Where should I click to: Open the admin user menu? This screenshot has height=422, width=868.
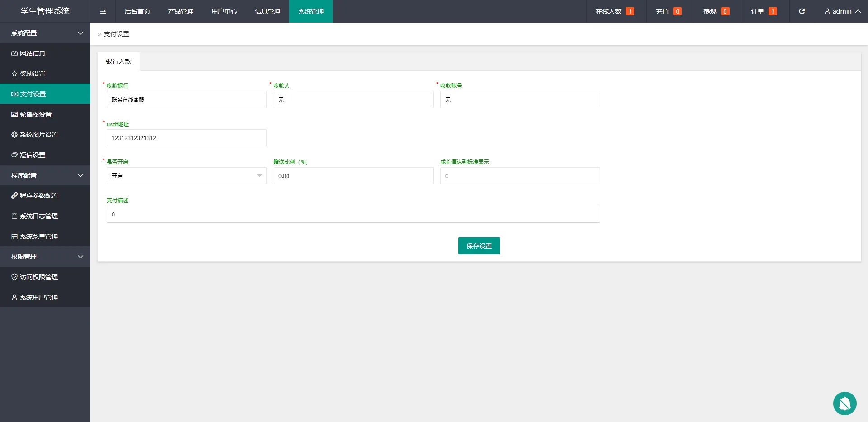point(842,11)
